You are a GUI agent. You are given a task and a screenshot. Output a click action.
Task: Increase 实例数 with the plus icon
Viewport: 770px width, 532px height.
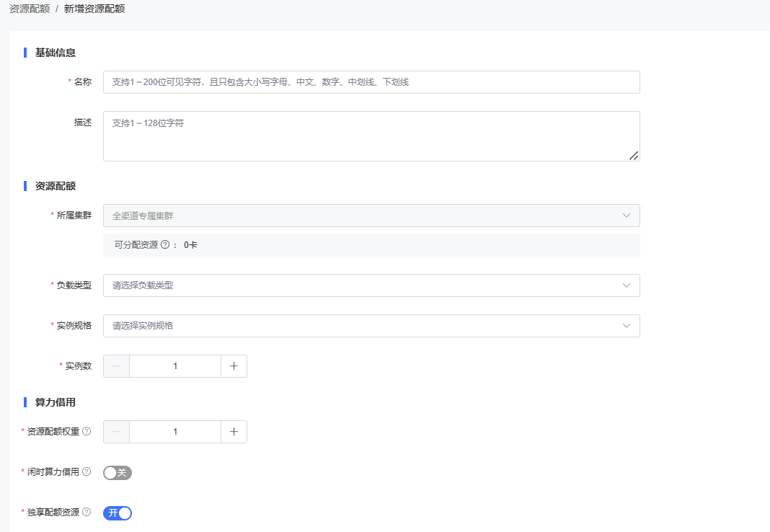pyautogui.click(x=234, y=366)
